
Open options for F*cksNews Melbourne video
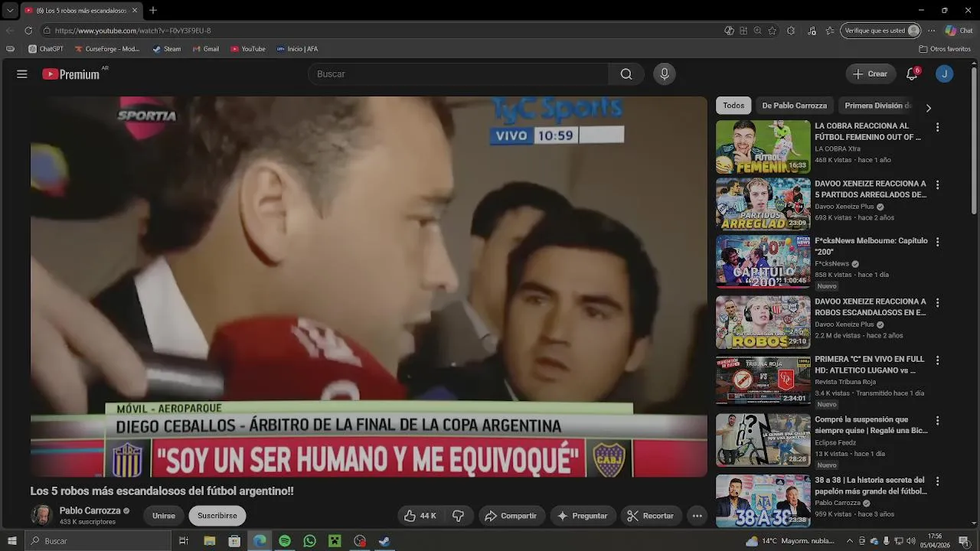coord(937,242)
